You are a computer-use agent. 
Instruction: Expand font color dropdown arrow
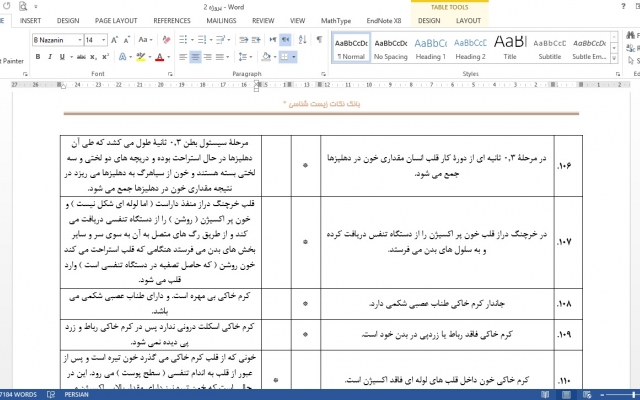coord(168,57)
